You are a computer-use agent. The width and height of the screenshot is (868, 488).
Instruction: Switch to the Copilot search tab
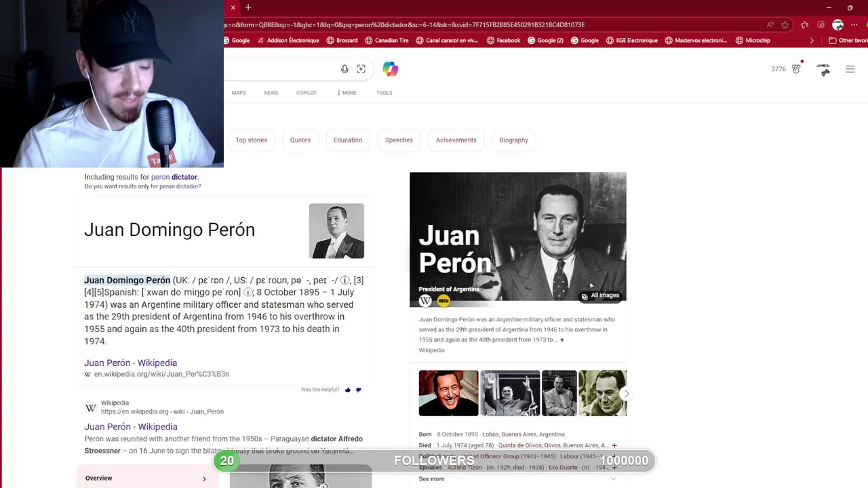(x=307, y=93)
